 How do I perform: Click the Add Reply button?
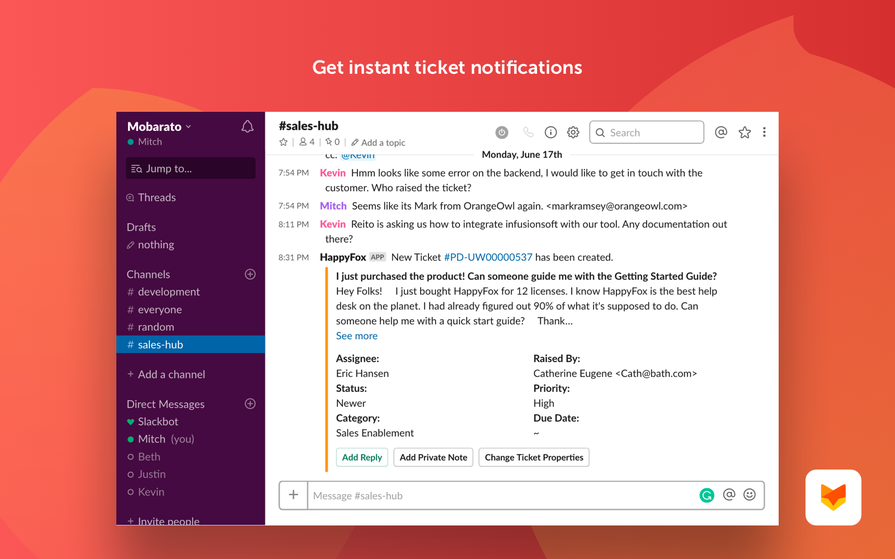[362, 457]
